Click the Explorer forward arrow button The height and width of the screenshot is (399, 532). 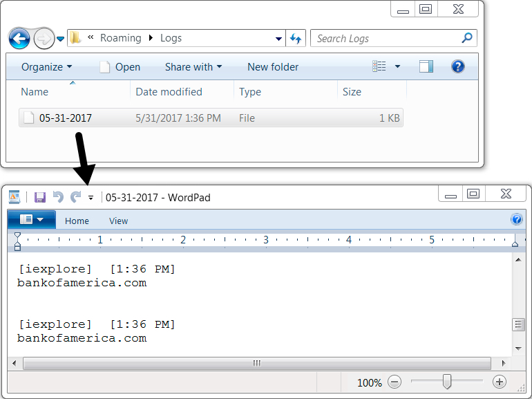tap(44, 39)
